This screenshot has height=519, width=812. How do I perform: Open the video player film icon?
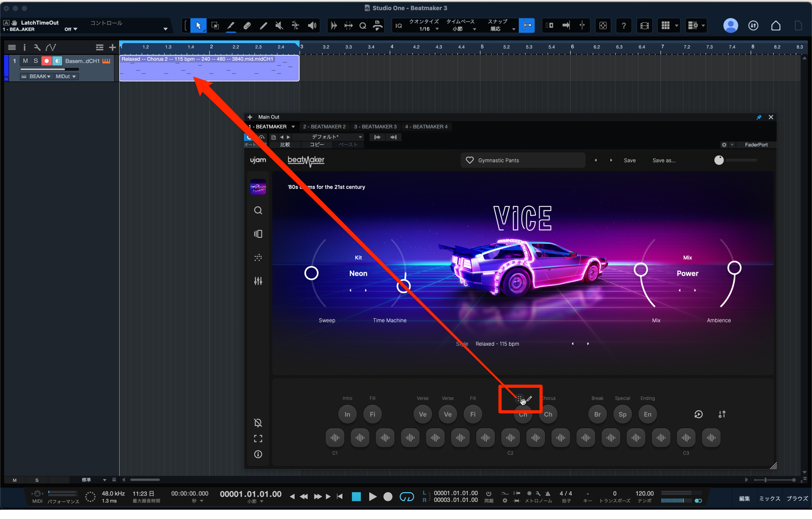coord(645,26)
